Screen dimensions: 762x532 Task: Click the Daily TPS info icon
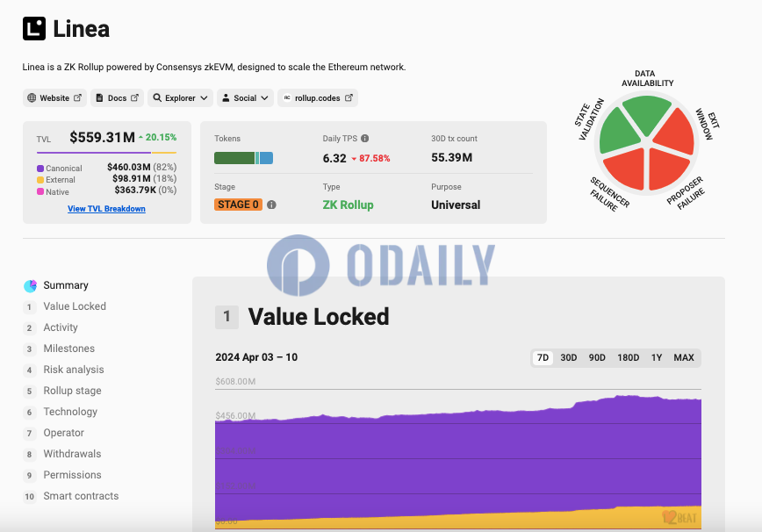click(x=365, y=139)
